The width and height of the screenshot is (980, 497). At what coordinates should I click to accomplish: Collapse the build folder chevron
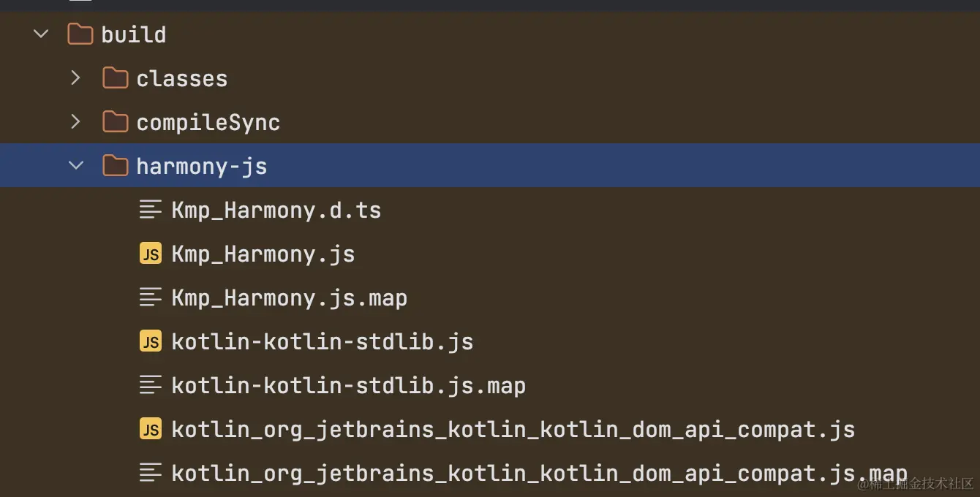(41, 34)
